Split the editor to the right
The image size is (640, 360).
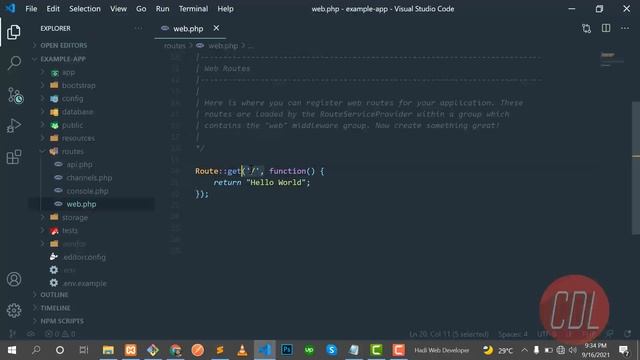(606, 28)
